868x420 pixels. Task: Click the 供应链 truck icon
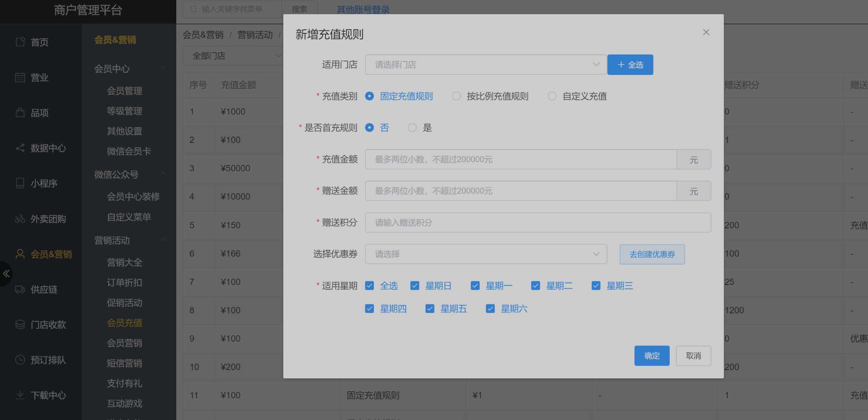[x=20, y=289]
